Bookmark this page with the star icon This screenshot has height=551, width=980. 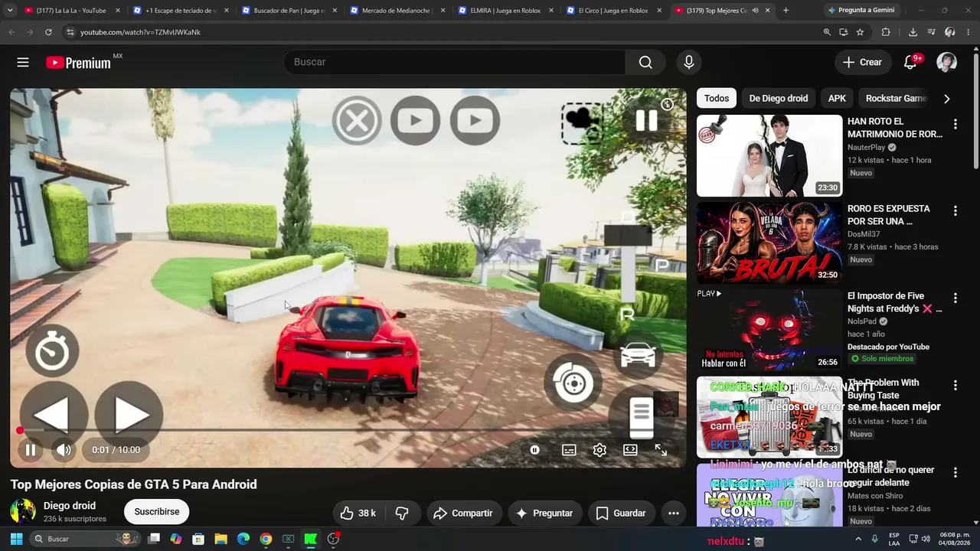point(860,32)
